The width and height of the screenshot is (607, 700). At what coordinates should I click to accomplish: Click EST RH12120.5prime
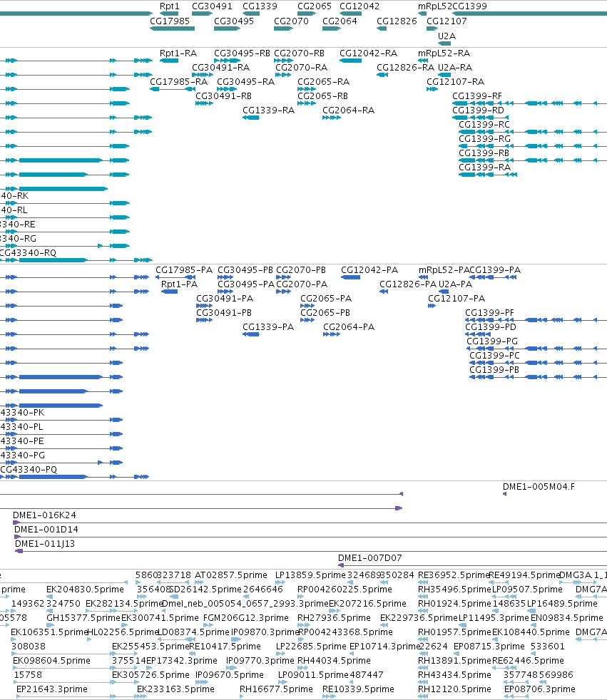click(x=454, y=689)
